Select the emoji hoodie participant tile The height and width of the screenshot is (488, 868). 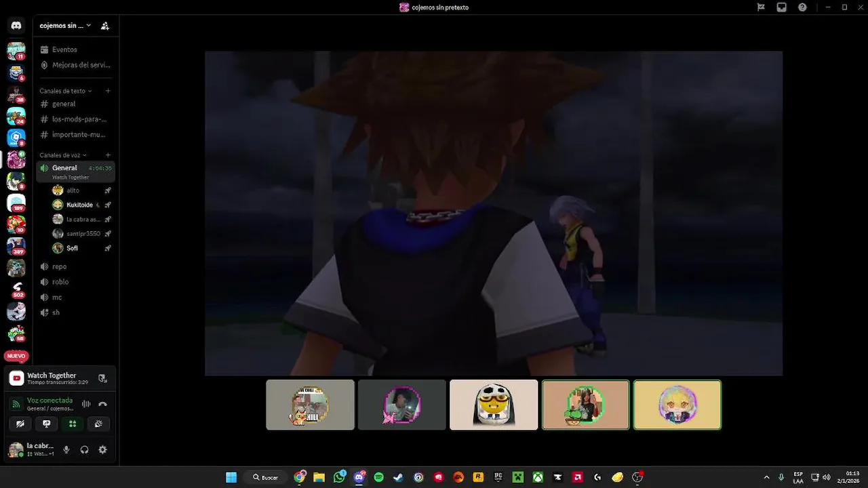tap(494, 405)
